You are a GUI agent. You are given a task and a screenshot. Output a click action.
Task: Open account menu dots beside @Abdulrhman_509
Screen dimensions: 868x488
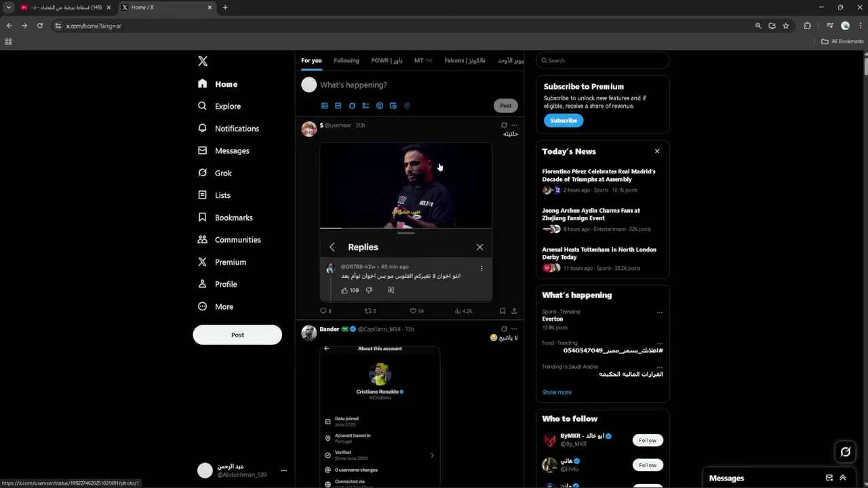click(x=283, y=470)
